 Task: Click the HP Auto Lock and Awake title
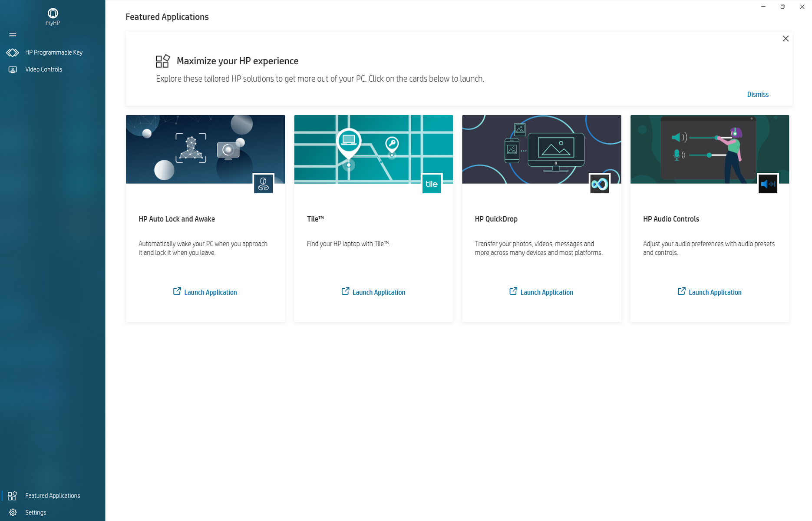tap(177, 219)
